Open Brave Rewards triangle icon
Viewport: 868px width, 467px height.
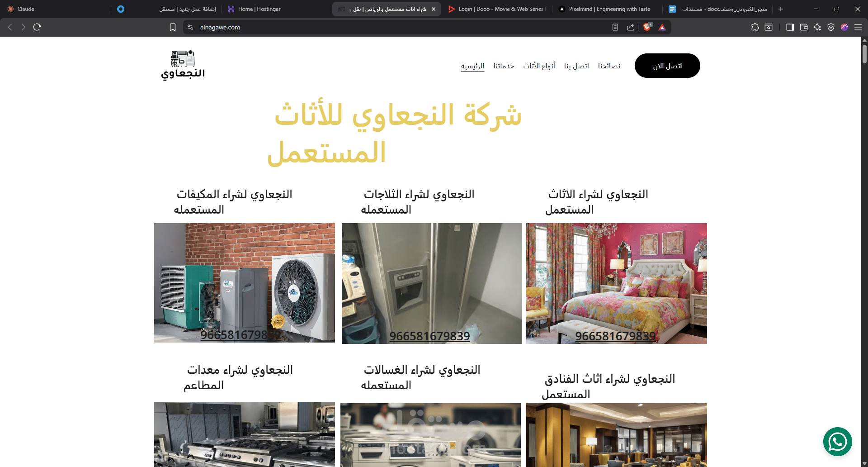point(662,27)
